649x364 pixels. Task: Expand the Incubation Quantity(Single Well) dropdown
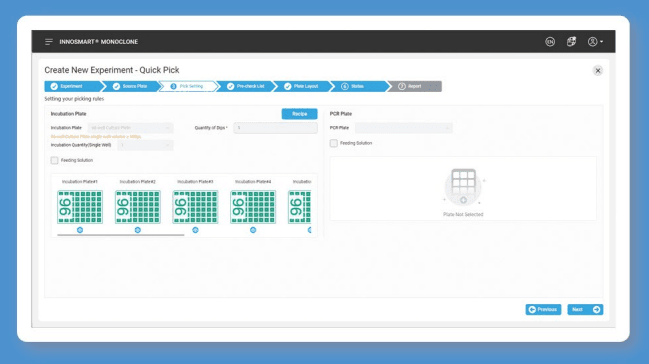(145, 145)
